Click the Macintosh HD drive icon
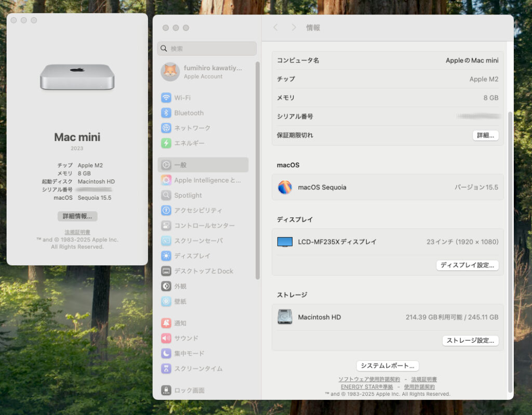The width and height of the screenshot is (532, 415). [285, 317]
